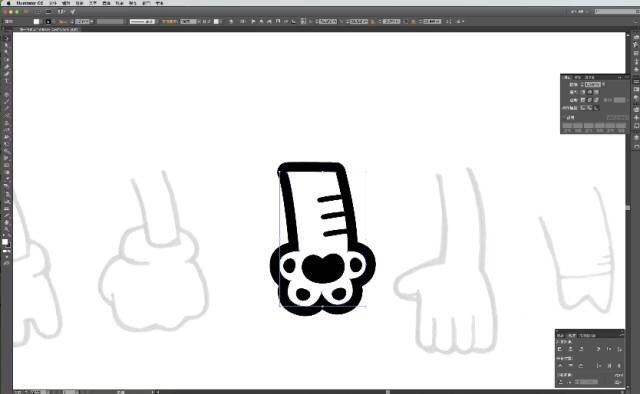Click Vertical Align Top in the control bar
The width and height of the screenshot is (640, 394).
[278, 21]
